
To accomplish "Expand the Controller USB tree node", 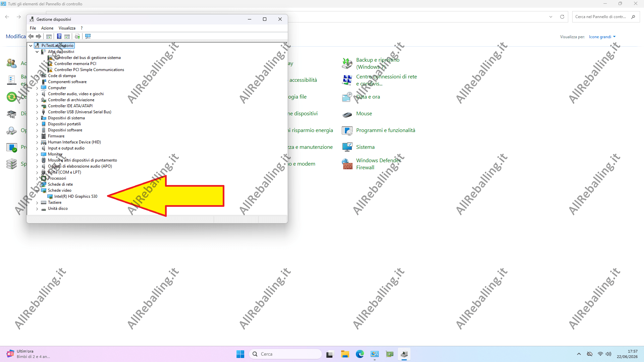I will pos(37,112).
